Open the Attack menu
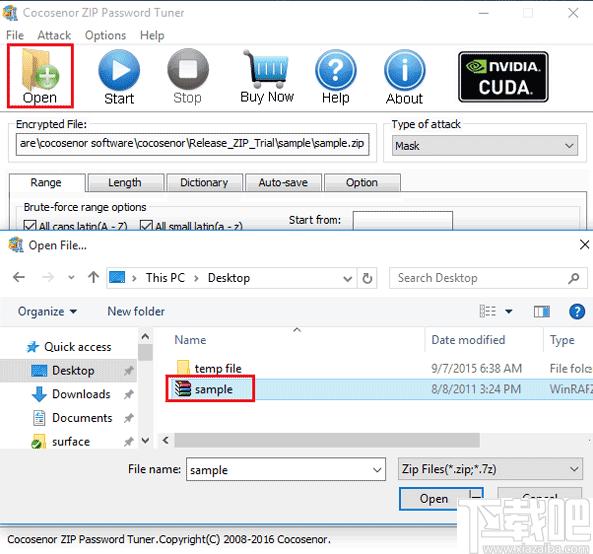 [54, 35]
